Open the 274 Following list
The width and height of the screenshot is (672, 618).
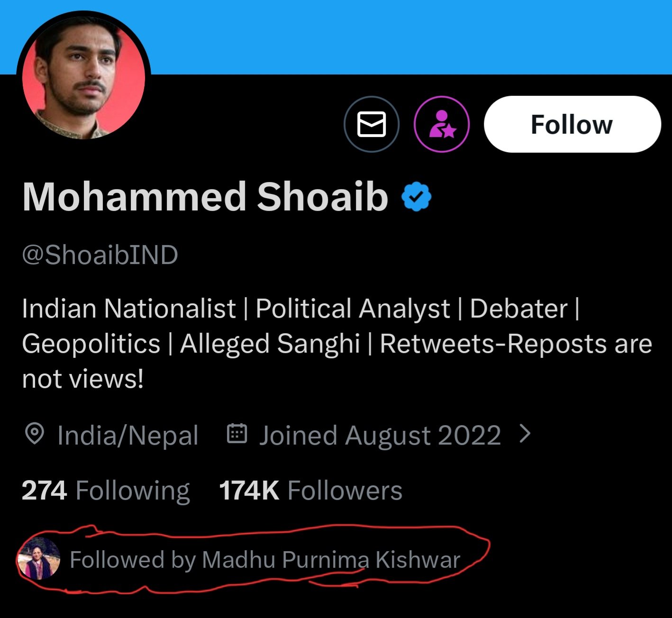click(x=106, y=490)
